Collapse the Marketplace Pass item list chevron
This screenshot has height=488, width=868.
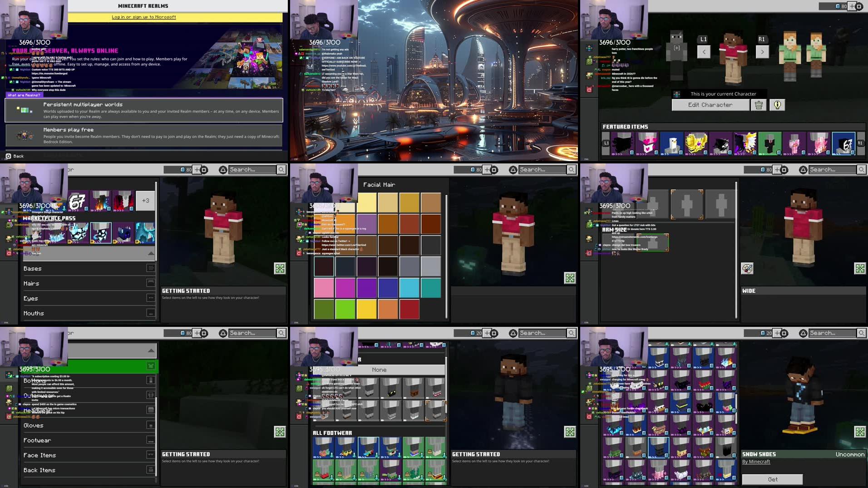click(151, 253)
